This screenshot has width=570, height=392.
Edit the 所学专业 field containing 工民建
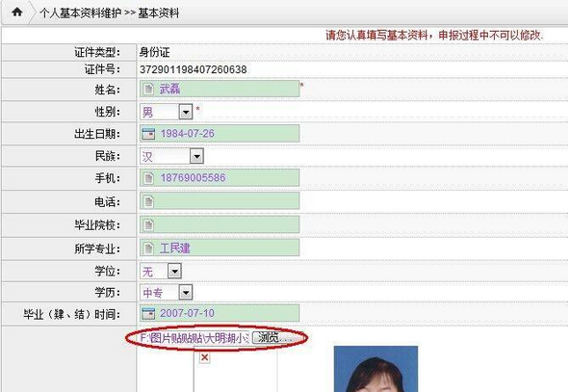pyautogui.click(x=220, y=248)
